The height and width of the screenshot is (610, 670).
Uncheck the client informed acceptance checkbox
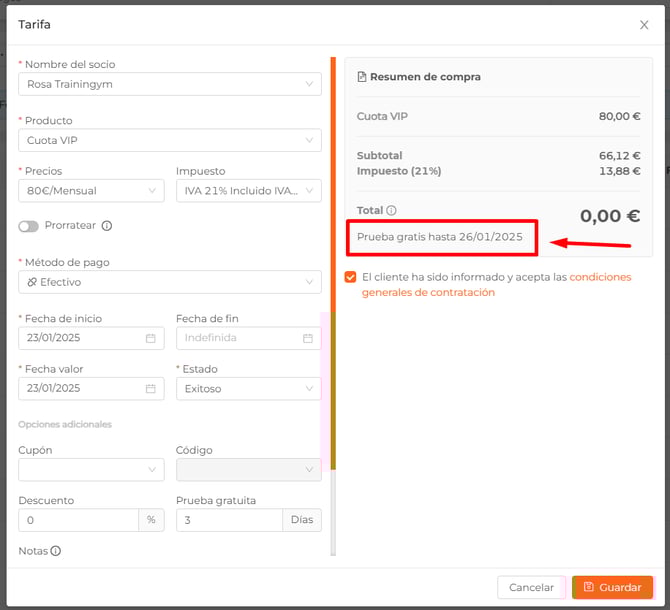pos(350,277)
